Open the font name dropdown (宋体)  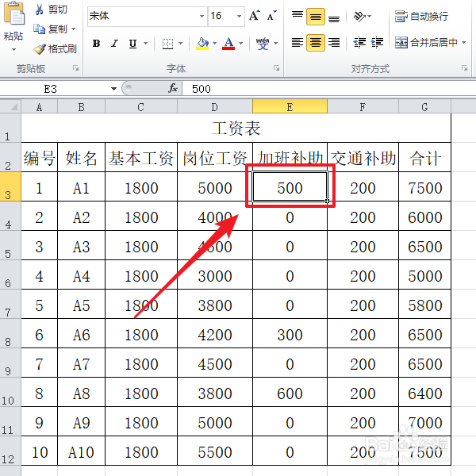[202, 16]
